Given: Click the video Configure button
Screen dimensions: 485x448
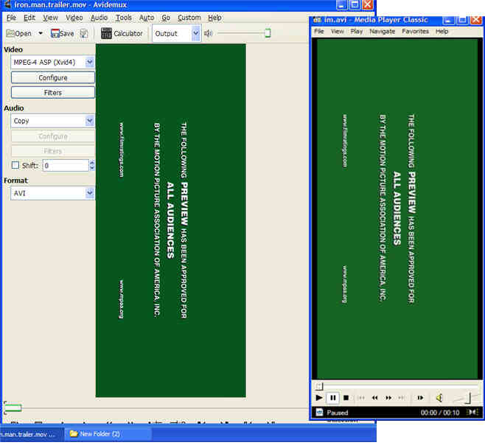Looking at the screenshot, I should pos(53,77).
